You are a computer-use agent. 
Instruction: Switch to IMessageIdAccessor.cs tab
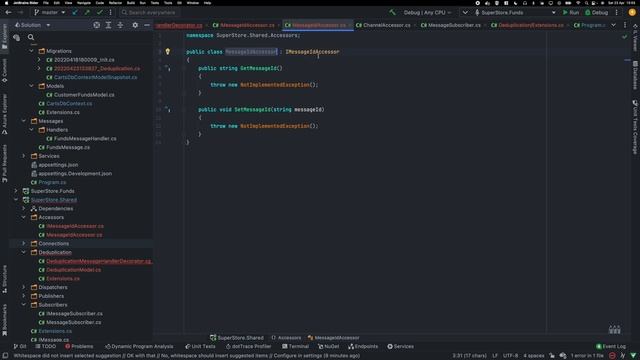(x=243, y=25)
